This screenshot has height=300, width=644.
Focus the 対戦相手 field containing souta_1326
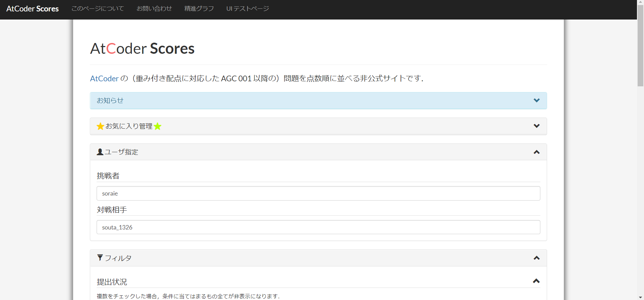point(318,227)
